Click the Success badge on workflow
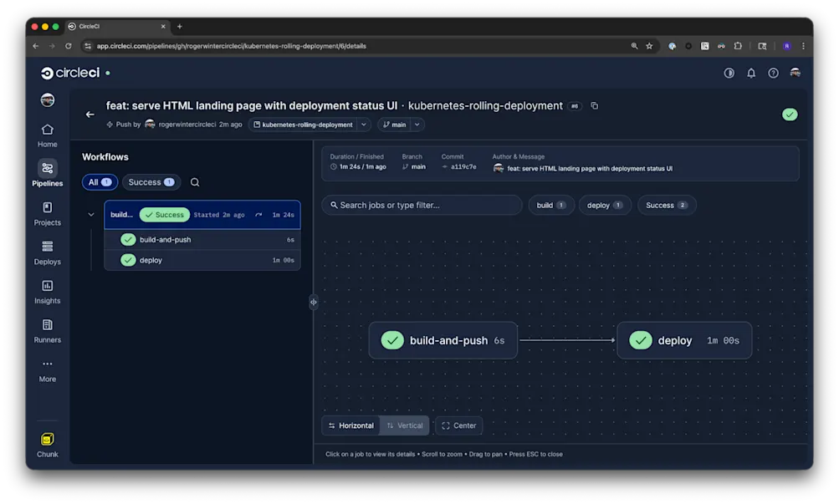The width and height of the screenshot is (839, 504). point(164,215)
